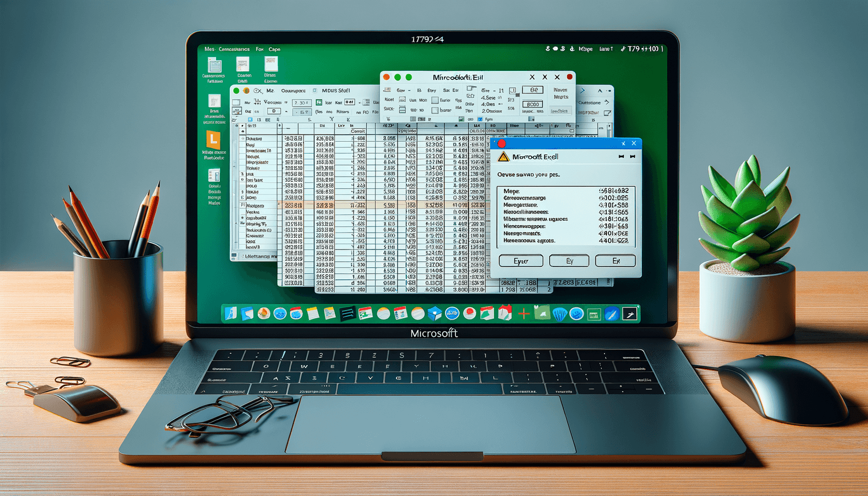
Task: Select the Wienconvuogppee row in the dialog
Action: pos(566,226)
